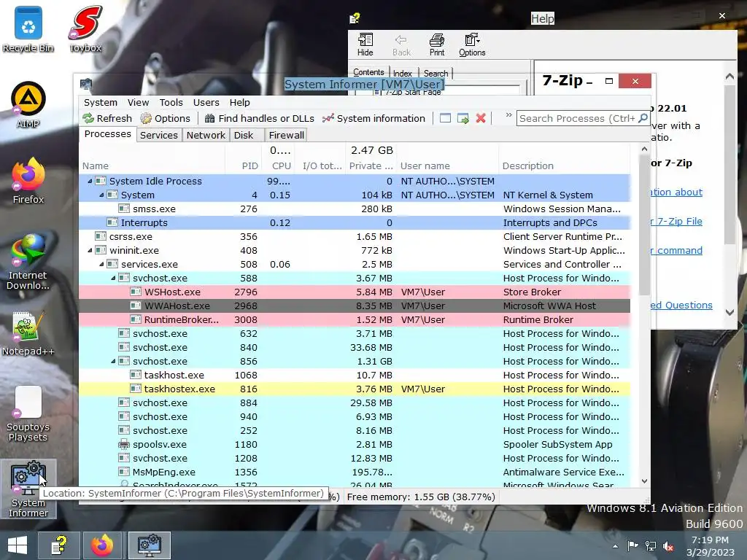747x560 pixels.
Task: Follow the command link in Help
Action: coord(676,251)
